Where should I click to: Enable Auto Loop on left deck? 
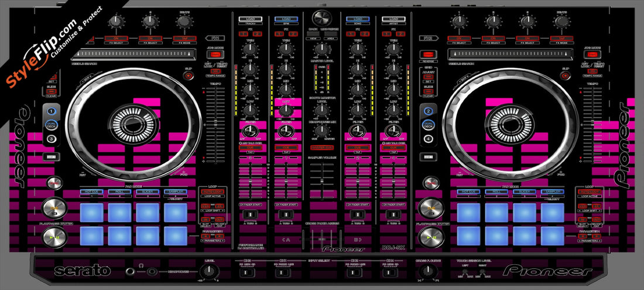(213, 192)
